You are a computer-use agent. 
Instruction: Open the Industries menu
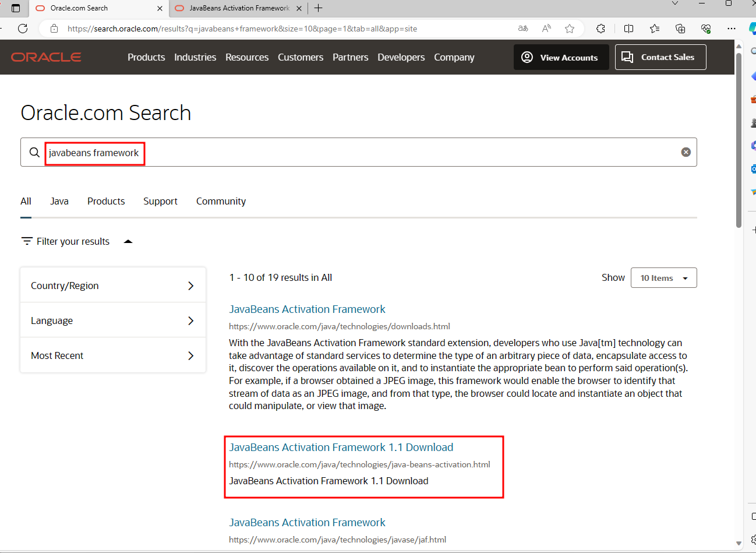coord(195,57)
